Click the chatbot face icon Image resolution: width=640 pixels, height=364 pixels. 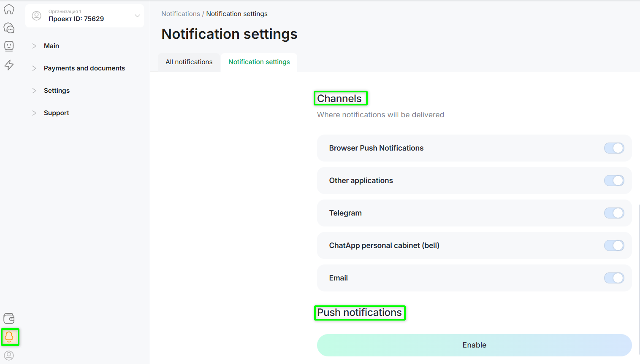coord(9,46)
